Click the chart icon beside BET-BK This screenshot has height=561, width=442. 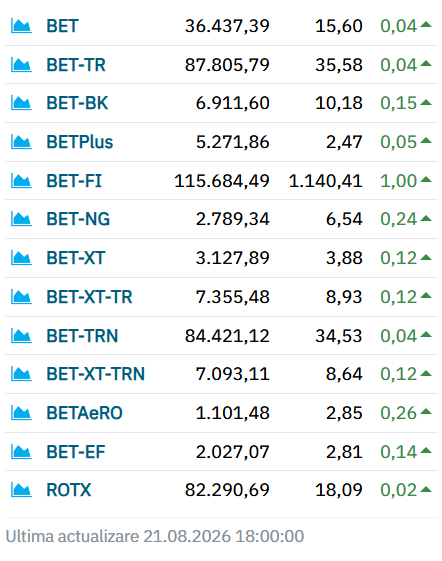coord(21,103)
